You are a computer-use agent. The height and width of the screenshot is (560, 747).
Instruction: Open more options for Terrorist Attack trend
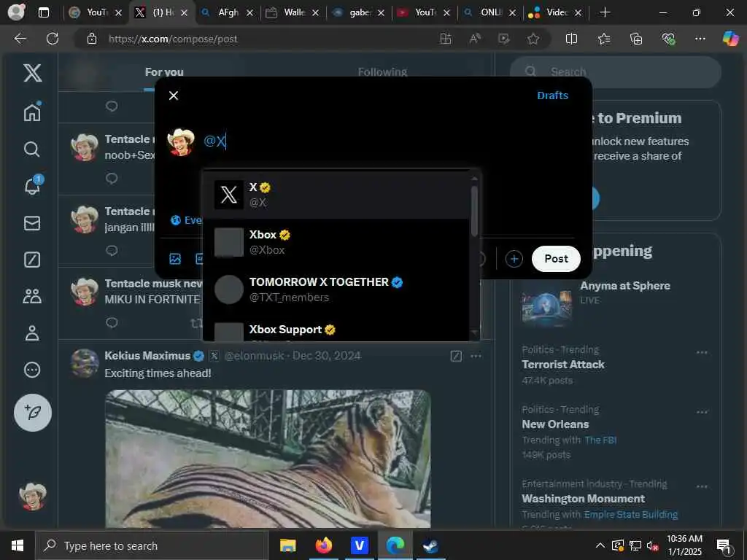[702, 352]
